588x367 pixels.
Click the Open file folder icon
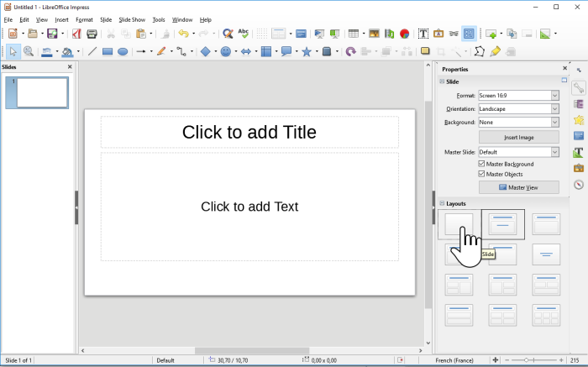coord(33,34)
